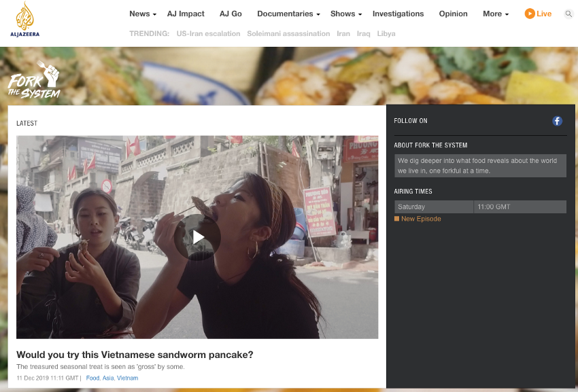Open the Investigations menu item

pos(398,14)
